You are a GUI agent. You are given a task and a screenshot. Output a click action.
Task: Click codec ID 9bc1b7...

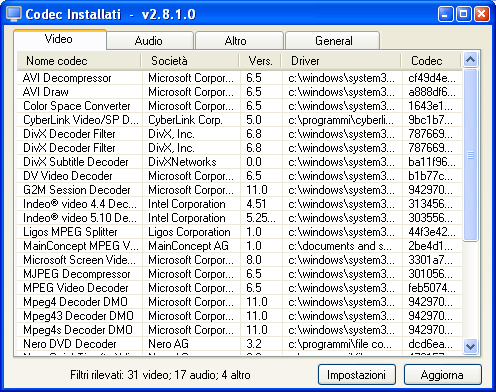point(430,120)
